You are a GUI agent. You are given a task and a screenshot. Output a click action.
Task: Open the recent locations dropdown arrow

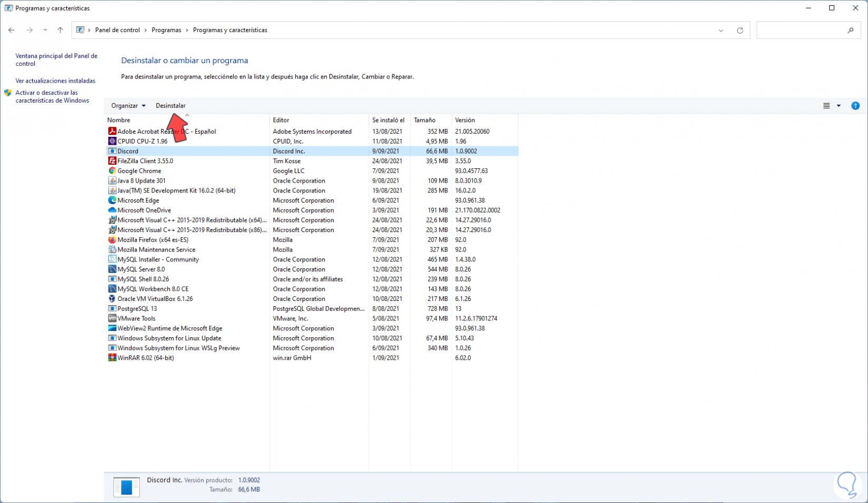[x=45, y=30]
